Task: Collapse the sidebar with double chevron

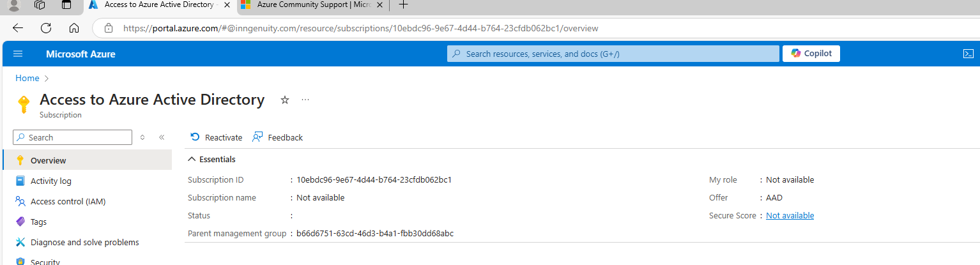Action: (162, 137)
